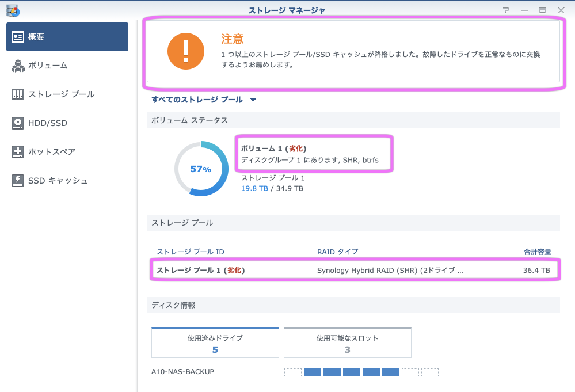Click the ストレージ プール sidebar icon
This screenshot has height=392, width=575.
point(18,94)
